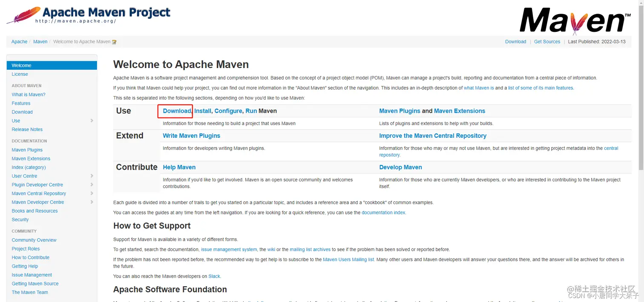This screenshot has width=644, height=302.
Task: Open The Maven Team sidebar link
Action: 30,292
